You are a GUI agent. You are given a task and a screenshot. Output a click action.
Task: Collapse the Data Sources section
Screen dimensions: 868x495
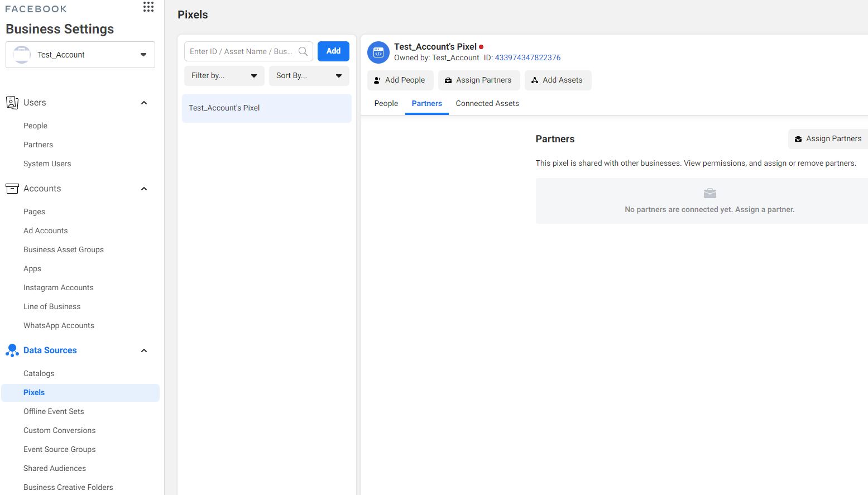(x=144, y=350)
